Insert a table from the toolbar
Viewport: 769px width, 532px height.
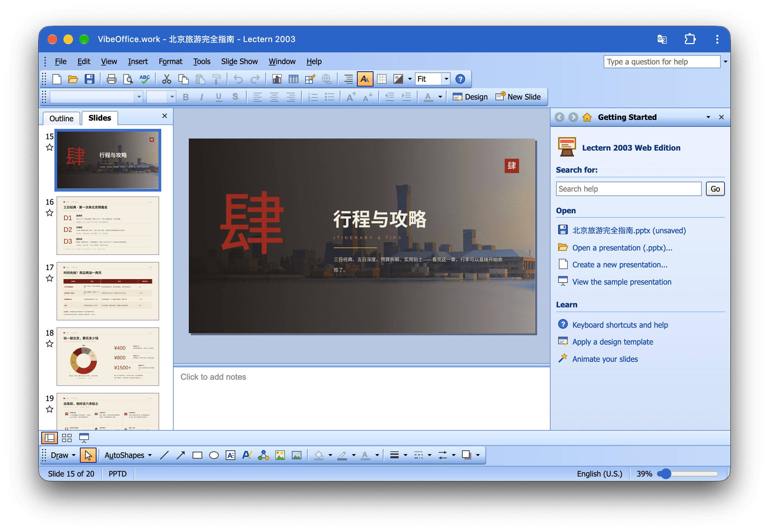[294, 79]
